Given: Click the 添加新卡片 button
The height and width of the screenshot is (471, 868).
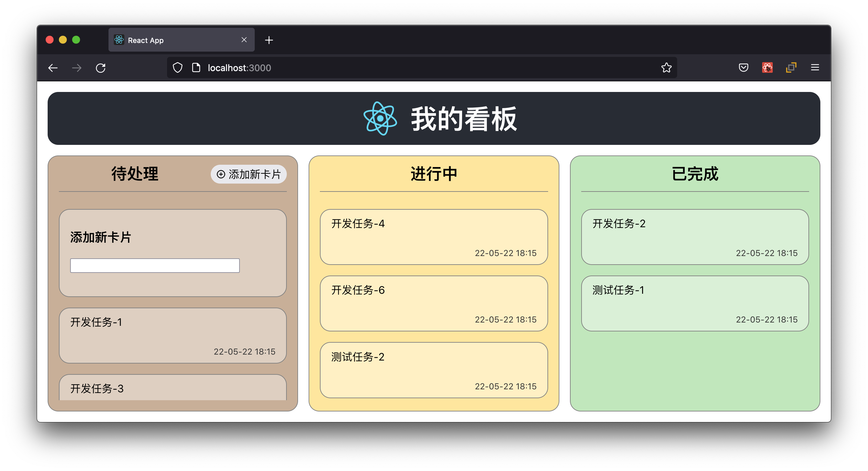Looking at the screenshot, I should pyautogui.click(x=248, y=174).
